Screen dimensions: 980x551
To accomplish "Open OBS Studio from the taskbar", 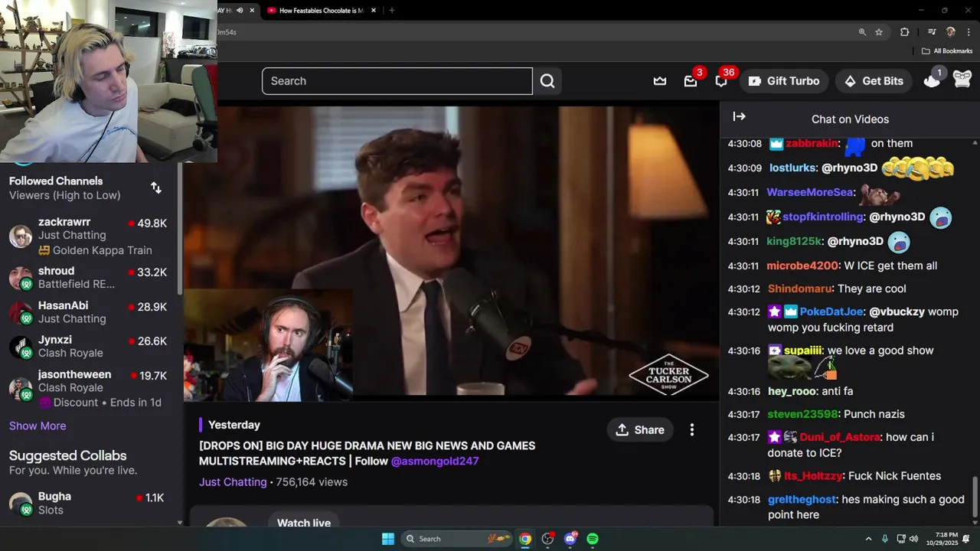I will coord(547,539).
